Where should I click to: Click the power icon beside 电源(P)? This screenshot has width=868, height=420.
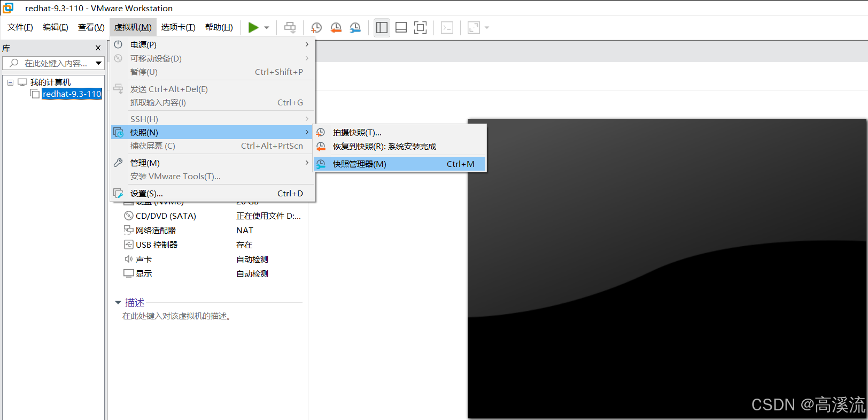point(118,44)
